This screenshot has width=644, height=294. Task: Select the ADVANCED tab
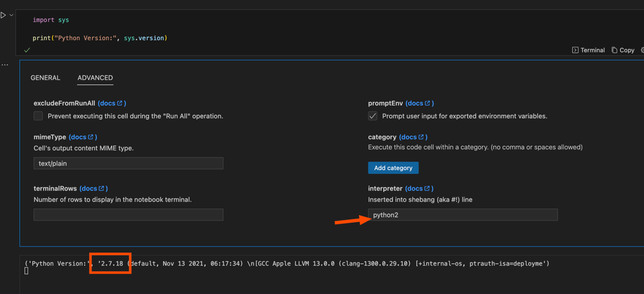tap(95, 78)
